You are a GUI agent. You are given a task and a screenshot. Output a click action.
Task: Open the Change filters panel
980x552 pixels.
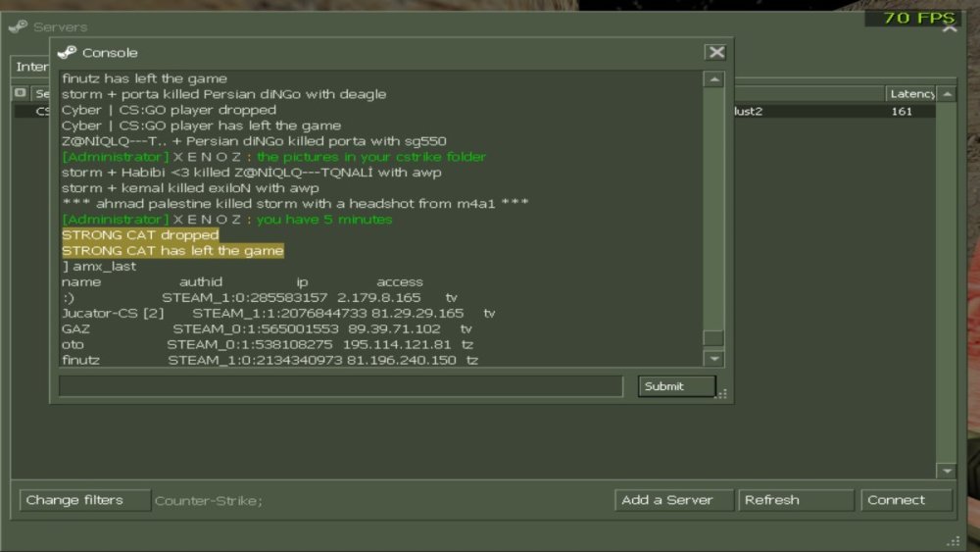(85, 500)
